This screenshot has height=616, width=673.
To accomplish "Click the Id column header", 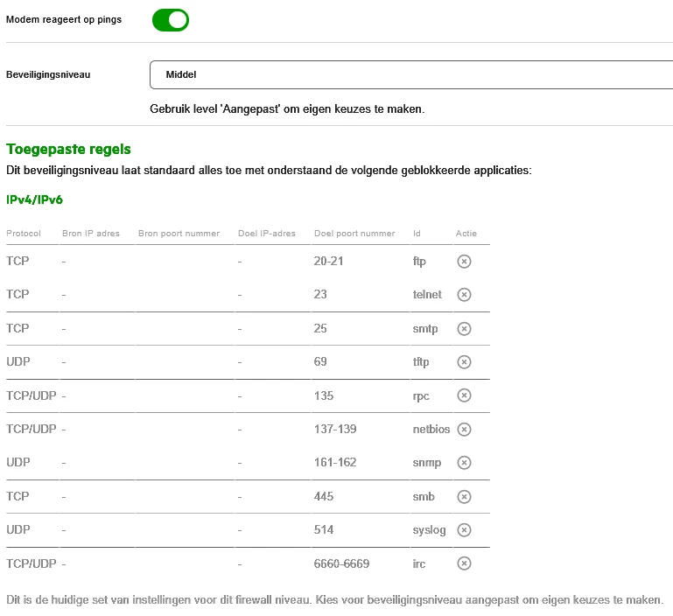I will click(417, 234).
